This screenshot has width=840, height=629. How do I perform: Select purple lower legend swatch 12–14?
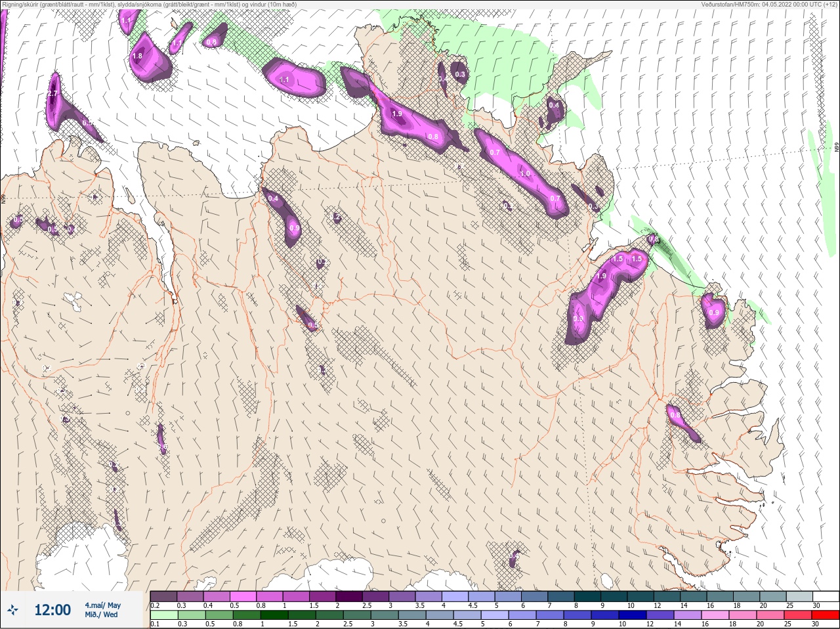click(x=661, y=615)
